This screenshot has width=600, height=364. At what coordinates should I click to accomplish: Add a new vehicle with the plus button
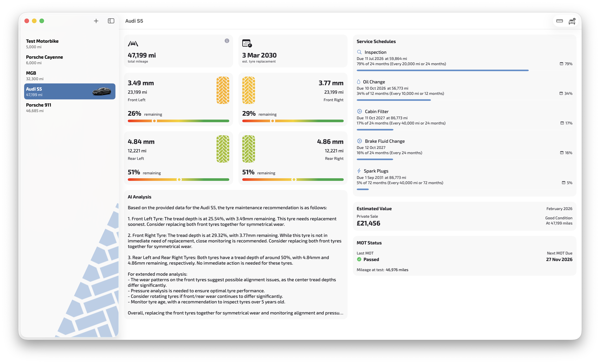96,21
